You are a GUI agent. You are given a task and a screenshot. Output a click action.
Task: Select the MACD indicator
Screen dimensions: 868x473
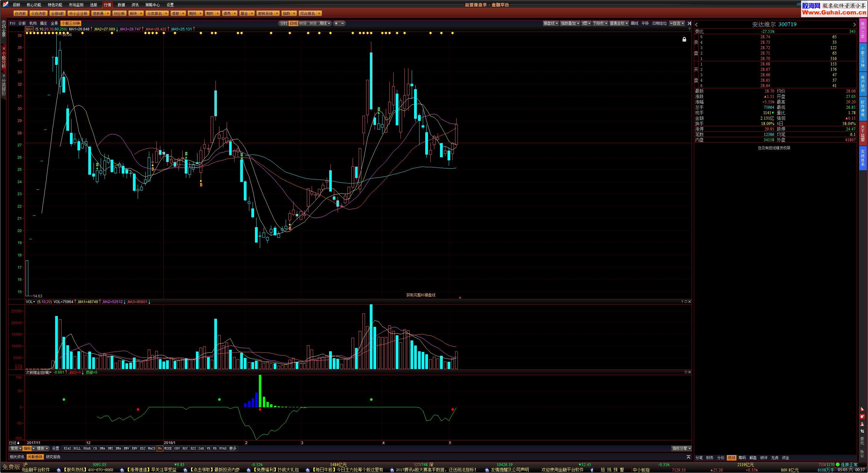pyautogui.click(x=152, y=448)
